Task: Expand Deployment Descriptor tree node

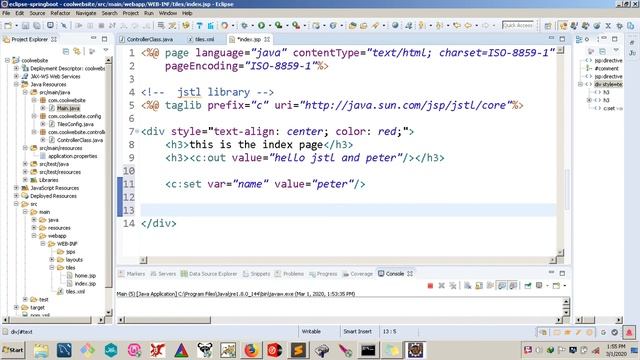Action: (x=16, y=69)
